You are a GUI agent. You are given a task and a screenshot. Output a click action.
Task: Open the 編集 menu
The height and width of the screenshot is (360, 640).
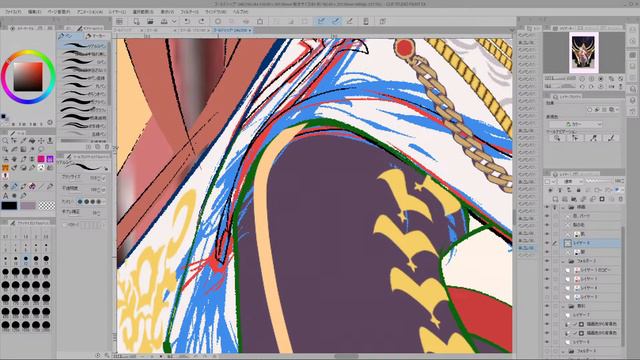[34, 12]
